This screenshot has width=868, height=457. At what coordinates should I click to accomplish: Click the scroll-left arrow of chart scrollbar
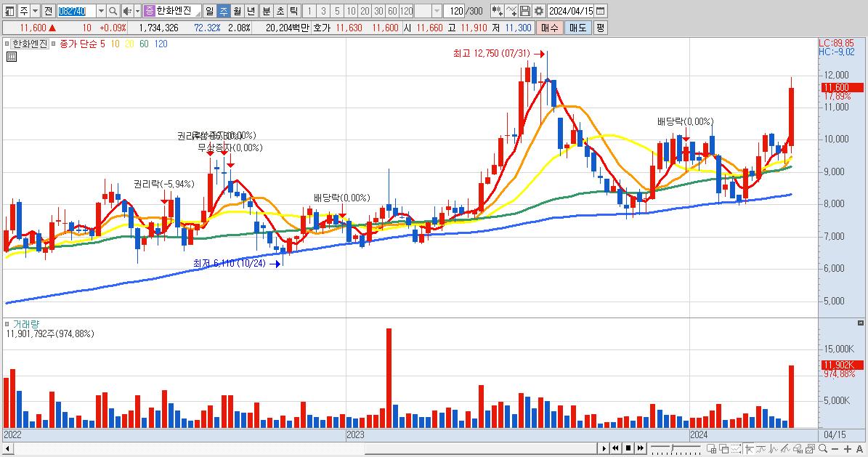pyautogui.click(x=8, y=448)
